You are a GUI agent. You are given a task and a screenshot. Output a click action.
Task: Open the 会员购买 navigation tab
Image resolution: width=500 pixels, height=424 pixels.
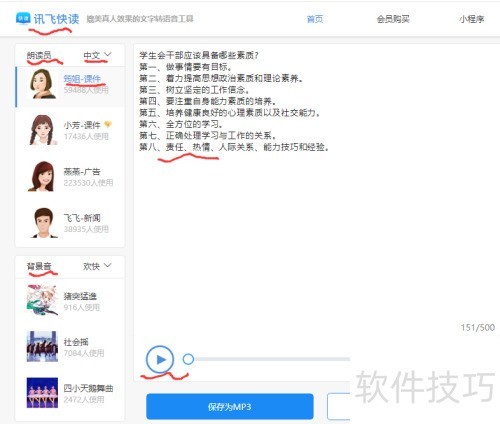(393, 19)
